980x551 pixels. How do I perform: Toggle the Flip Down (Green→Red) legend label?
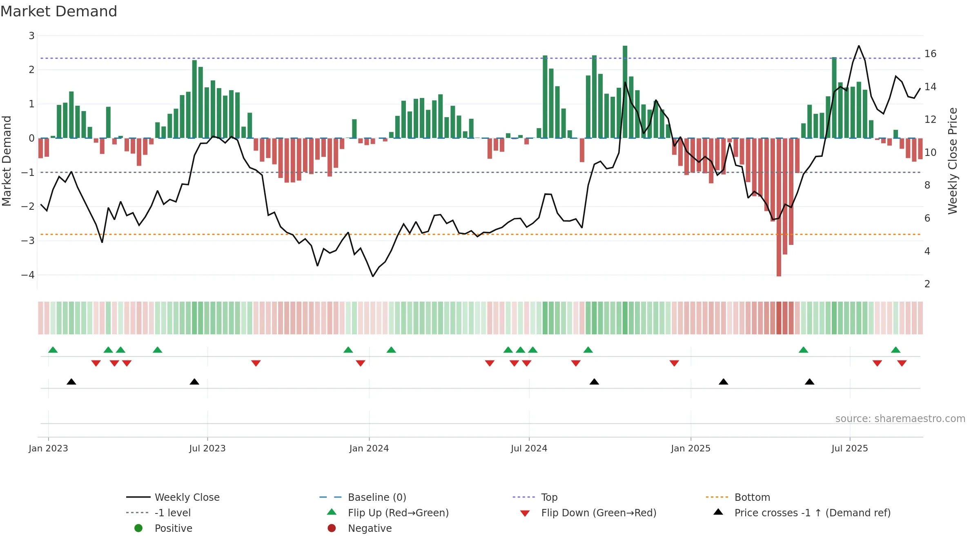click(x=599, y=513)
